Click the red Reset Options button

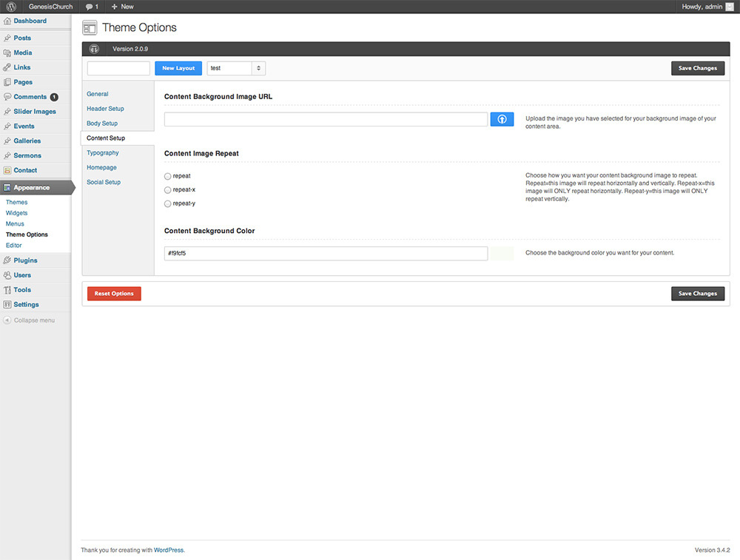114,294
